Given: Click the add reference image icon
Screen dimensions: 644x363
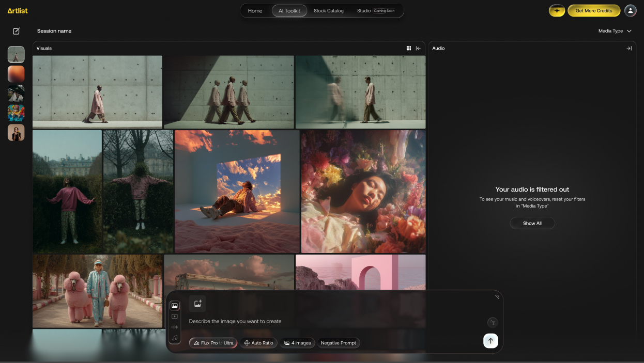Looking at the screenshot, I should click(x=197, y=304).
